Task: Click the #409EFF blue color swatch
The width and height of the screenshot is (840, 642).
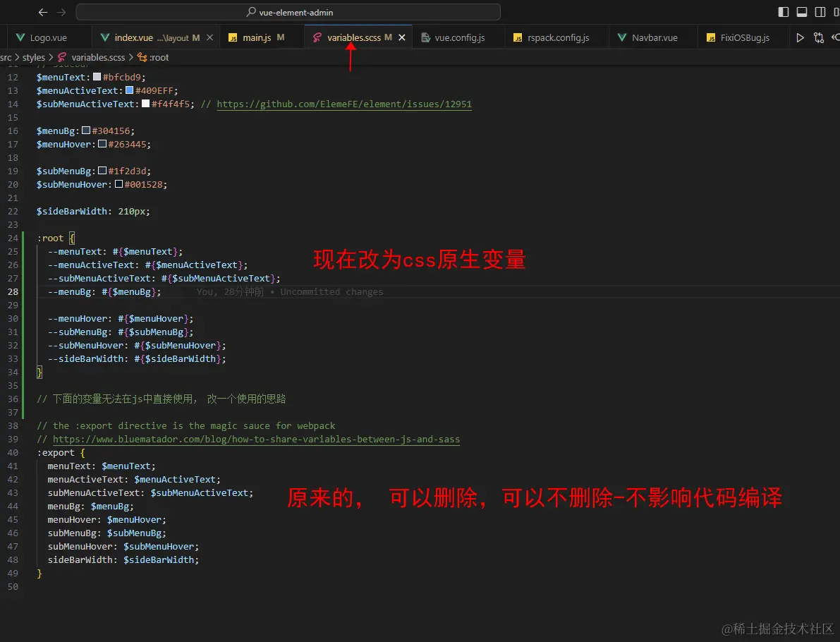Action: tap(129, 90)
